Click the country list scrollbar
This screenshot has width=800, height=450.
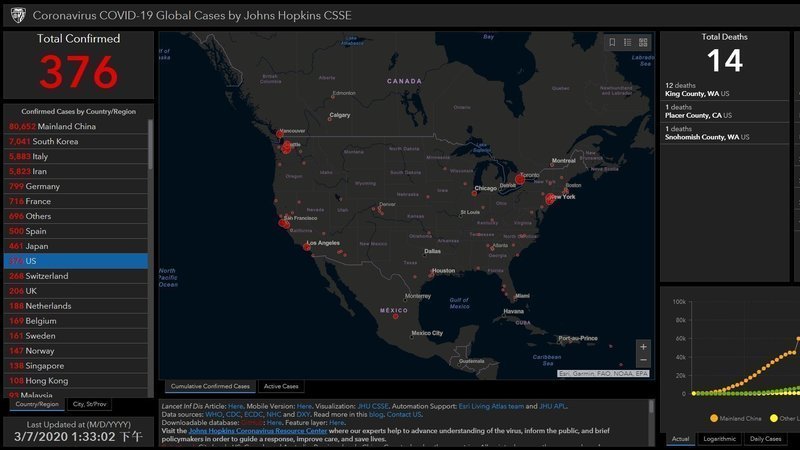click(150, 144)
